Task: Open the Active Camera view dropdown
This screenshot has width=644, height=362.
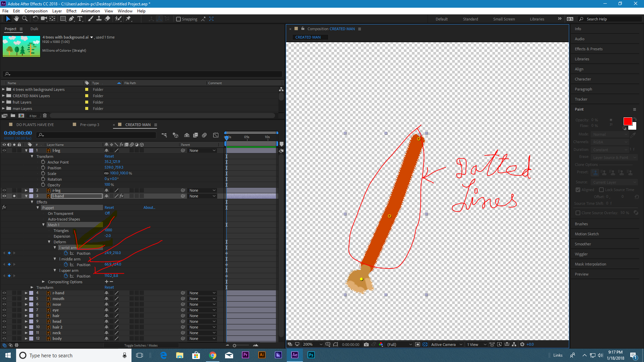Action: click(x=447, y=344)
